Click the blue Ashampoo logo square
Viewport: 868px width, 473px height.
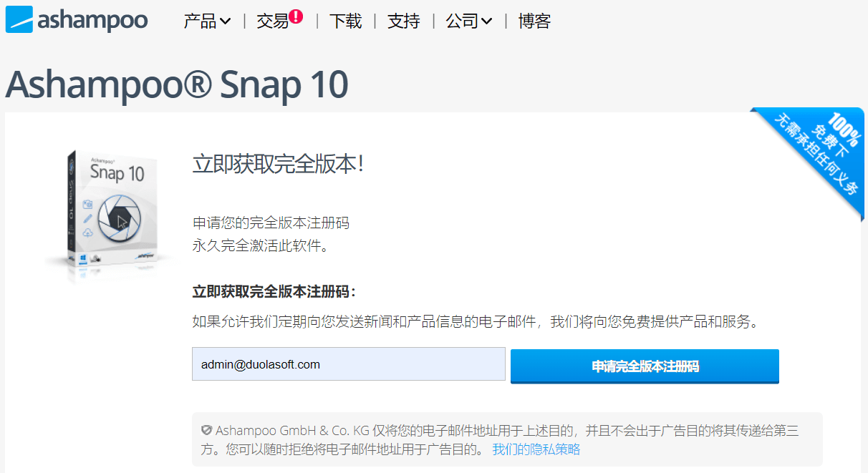coord(19,19)
